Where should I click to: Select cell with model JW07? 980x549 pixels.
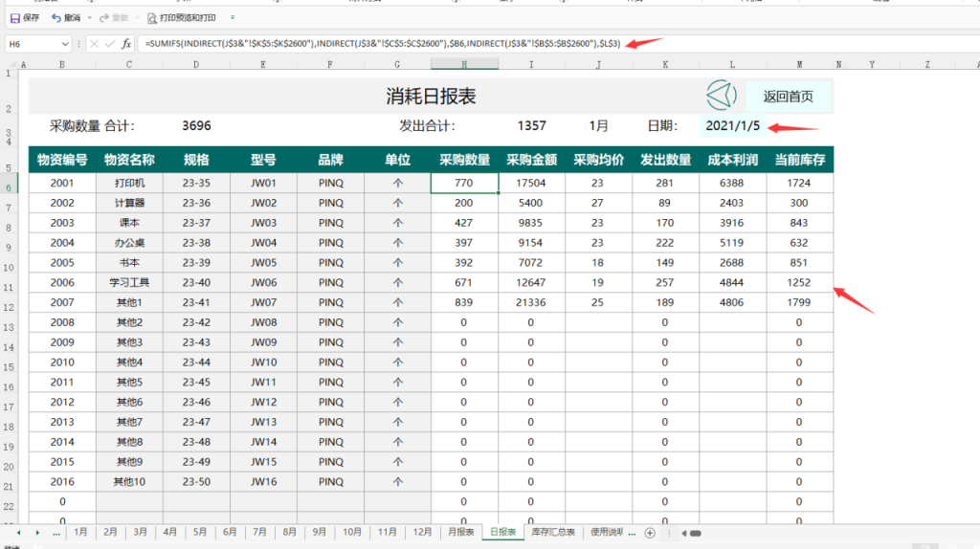pyautogui.click(x=264, y=302)
